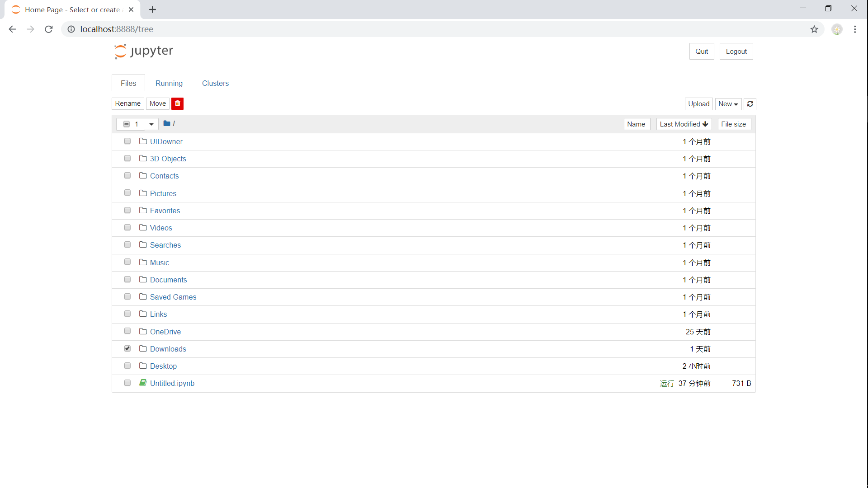The image size is (868, 488).
Task: Click the root folder breadcrumb icon
Action: point(167,123)
